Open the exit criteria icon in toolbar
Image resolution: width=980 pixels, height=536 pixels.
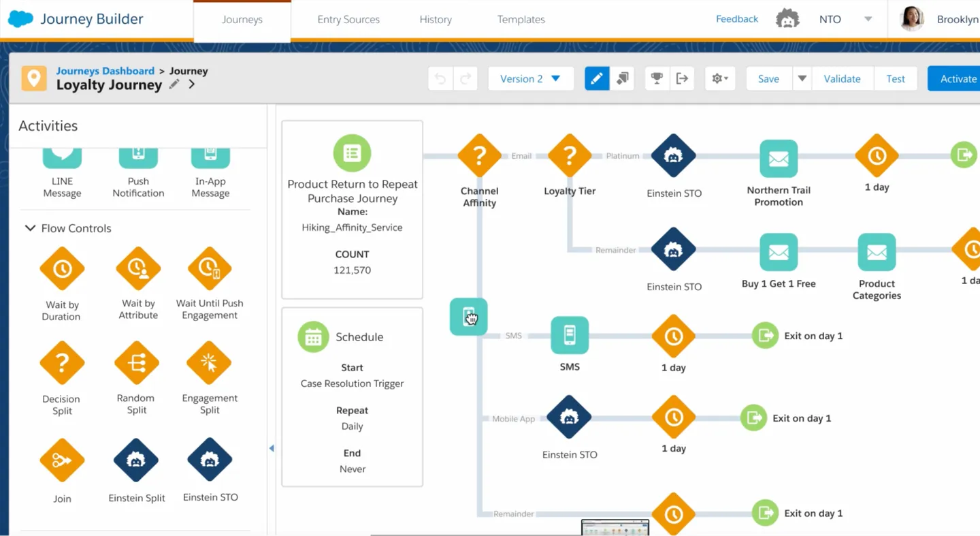(x=682, y=79)
